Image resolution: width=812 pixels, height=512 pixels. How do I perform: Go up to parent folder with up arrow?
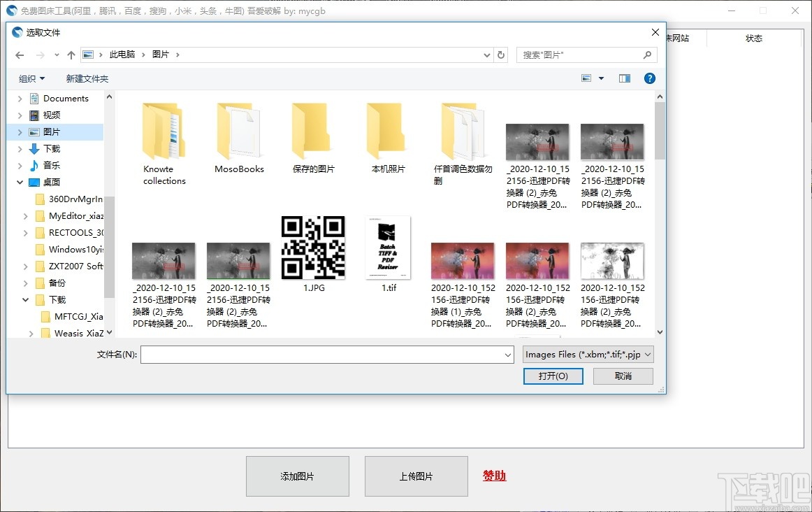coord(71,55)
